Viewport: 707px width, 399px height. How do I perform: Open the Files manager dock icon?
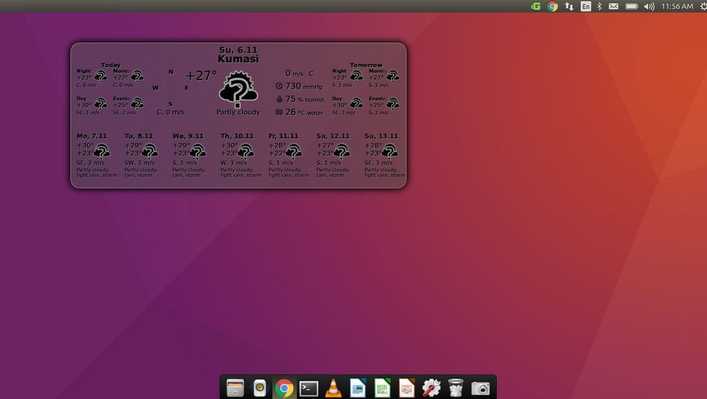pos(235,388)
